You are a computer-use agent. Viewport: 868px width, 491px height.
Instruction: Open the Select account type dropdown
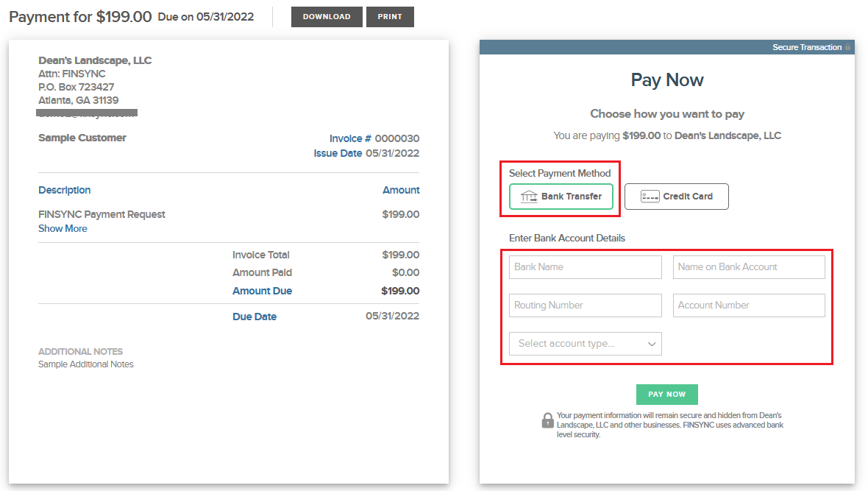point(585,344)
